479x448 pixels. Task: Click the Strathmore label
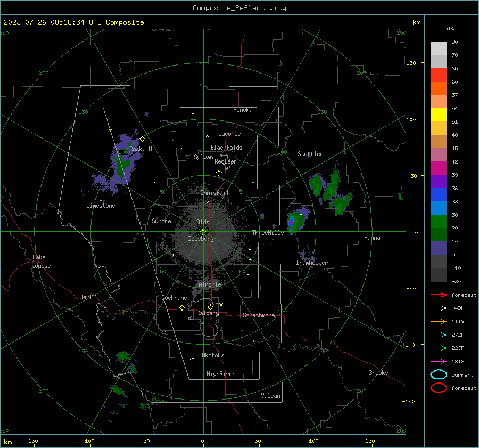[259, 315]
